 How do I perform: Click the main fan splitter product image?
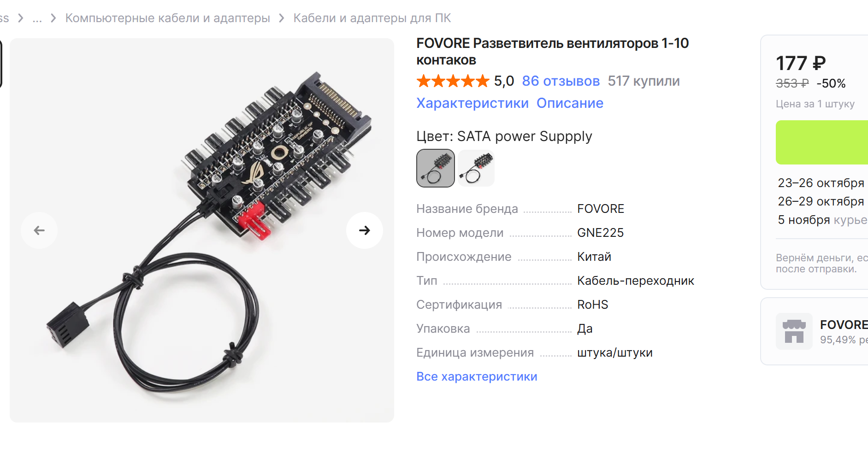(x=202, y=230)
